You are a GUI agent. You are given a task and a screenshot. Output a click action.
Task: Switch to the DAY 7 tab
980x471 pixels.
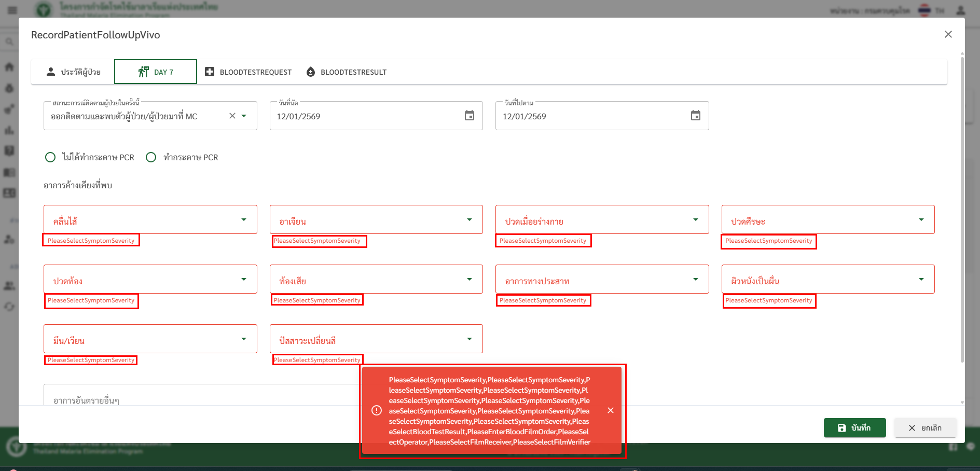(156, 72)
